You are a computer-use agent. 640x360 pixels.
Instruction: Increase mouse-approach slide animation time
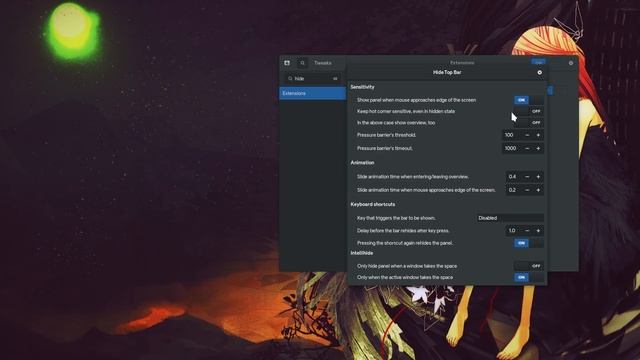[538, 190]
